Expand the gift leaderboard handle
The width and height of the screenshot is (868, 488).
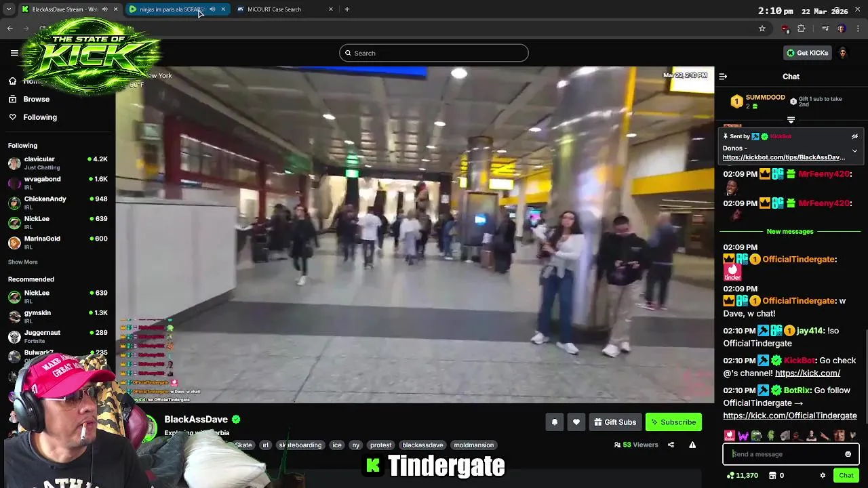tap(791, 120)
